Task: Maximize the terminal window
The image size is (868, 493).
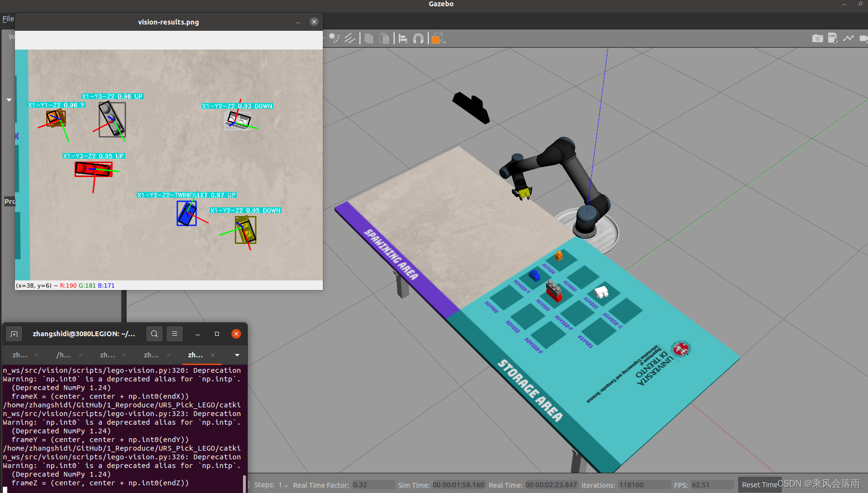Action: pyautogui.click(x=217, y=334)
